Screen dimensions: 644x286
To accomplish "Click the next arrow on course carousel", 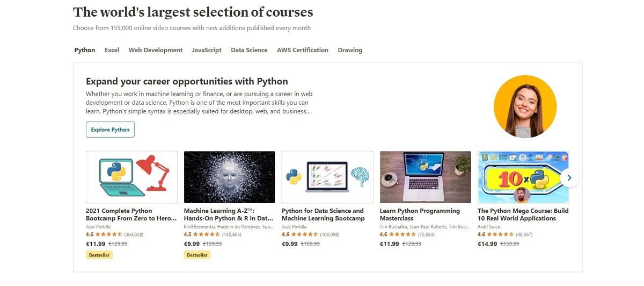I will (x=569, y=177).
